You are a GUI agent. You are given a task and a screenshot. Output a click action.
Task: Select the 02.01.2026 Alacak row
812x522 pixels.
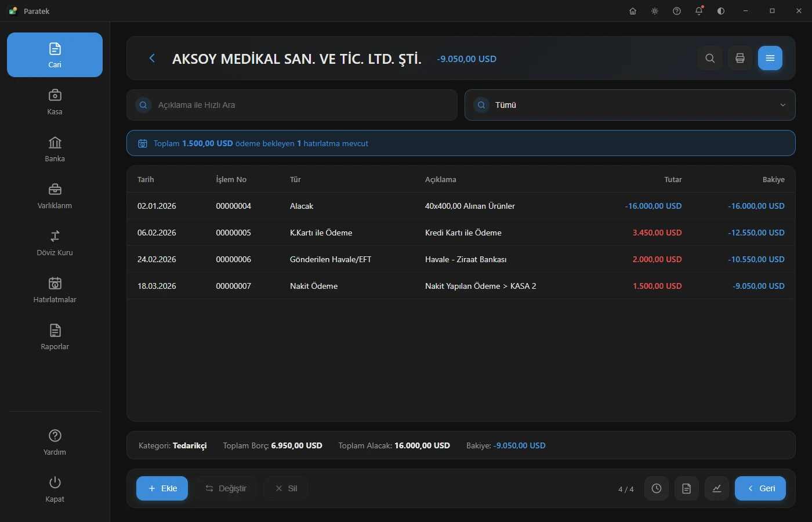point(461,206)
